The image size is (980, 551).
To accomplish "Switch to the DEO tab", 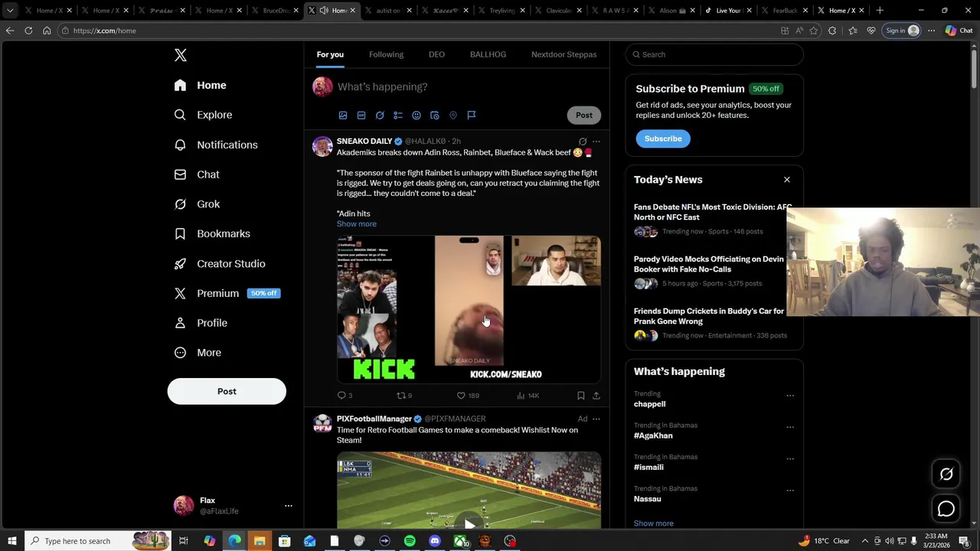I will click(436, 54).
